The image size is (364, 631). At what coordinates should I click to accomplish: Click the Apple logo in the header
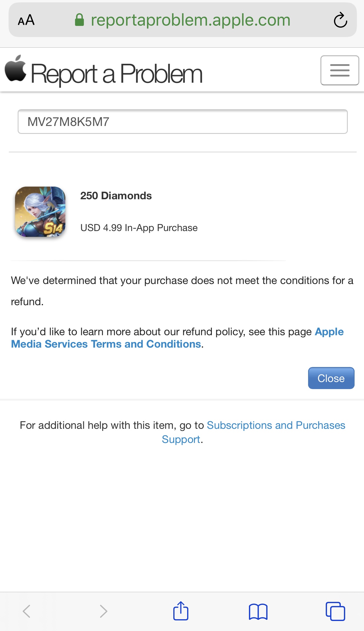point(16,68)
